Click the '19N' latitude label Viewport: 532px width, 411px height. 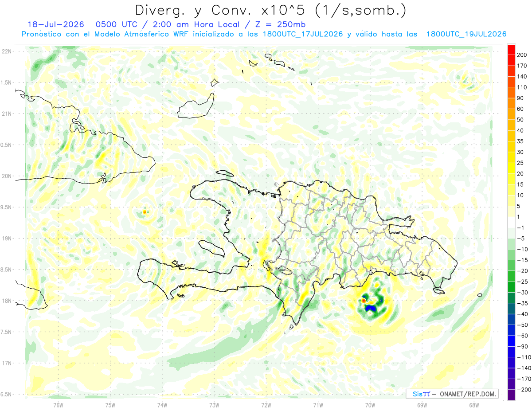click(x=7, y=239)
